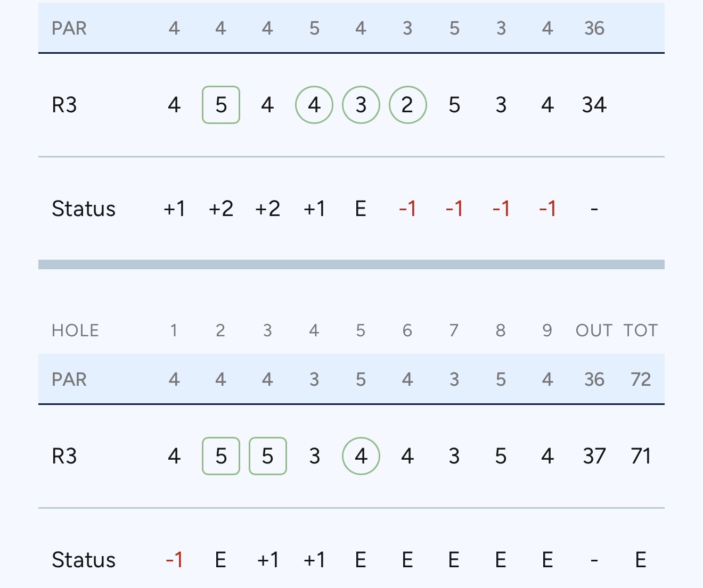Click the circled birdie score 3
The width and height of the screenshot is (703, 588).
361,105
